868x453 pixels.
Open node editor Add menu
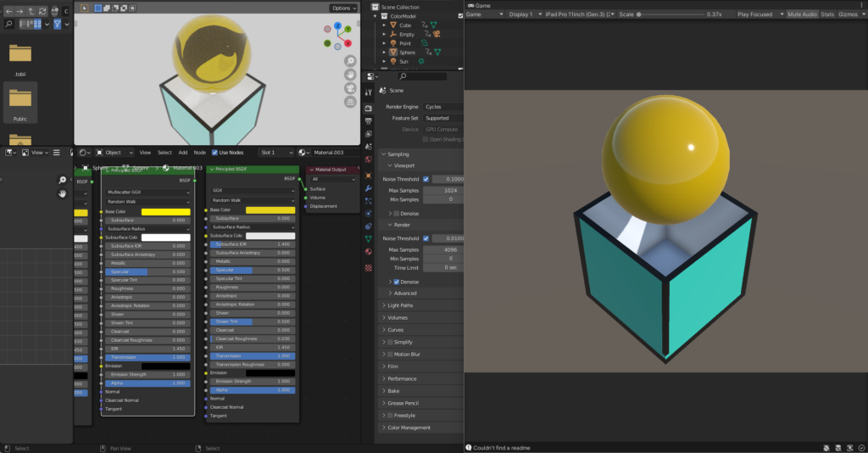click(183, 153)
